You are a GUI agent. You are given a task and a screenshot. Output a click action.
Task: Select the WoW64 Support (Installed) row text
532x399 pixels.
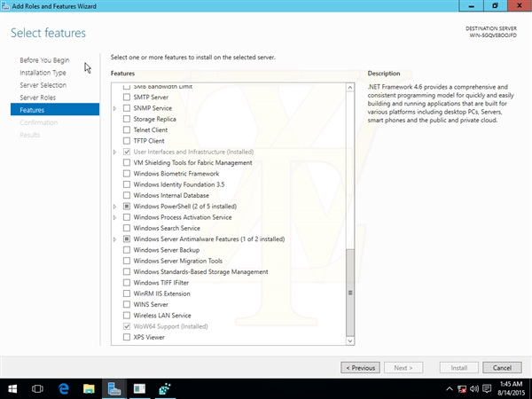pos(170,326)
